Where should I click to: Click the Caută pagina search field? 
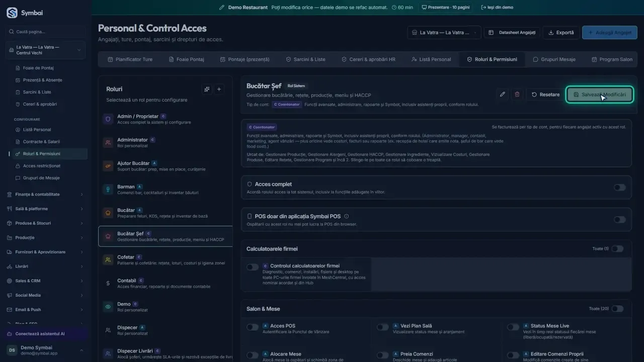(x=46, y=32)
